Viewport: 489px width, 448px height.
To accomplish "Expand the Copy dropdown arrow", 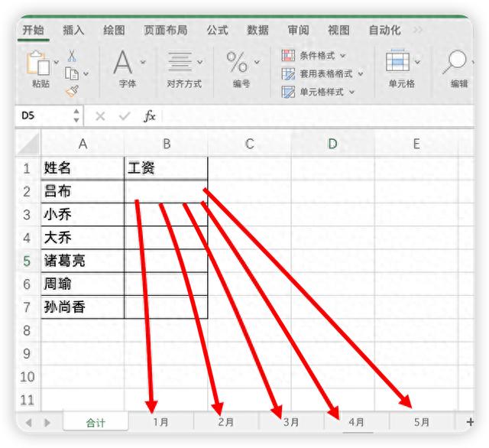I will point(86,74).
